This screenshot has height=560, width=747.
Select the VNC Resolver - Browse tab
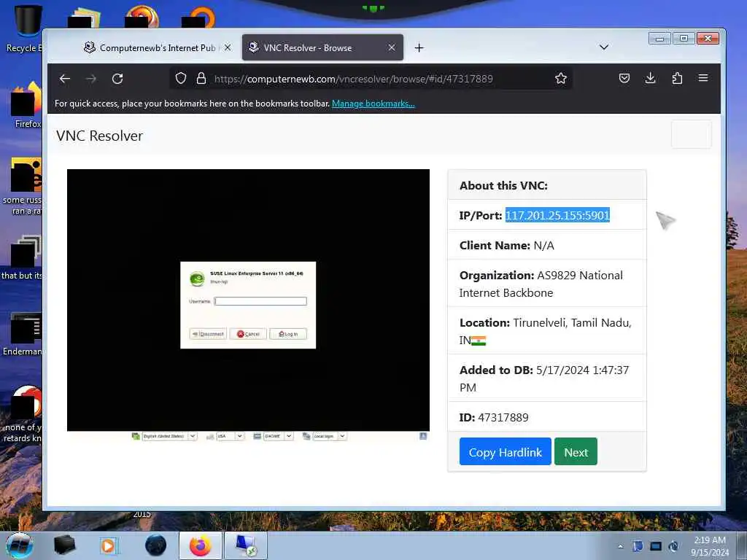pos(322,47)
